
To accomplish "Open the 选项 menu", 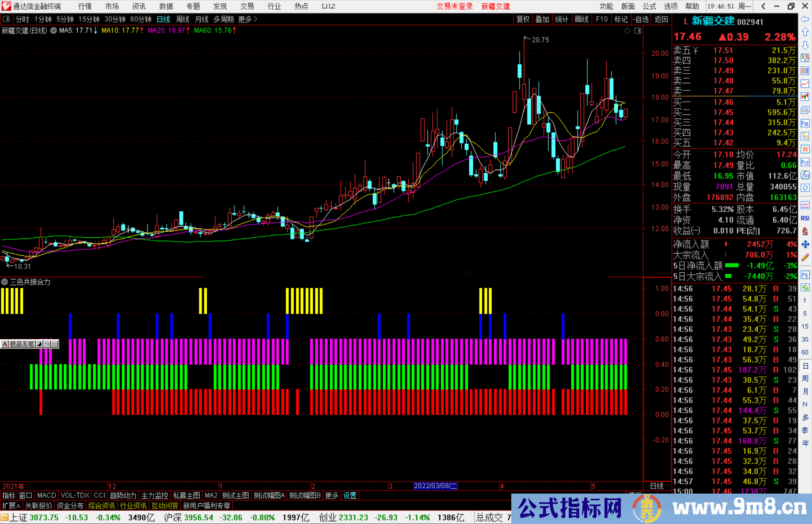I will (671, 6).
